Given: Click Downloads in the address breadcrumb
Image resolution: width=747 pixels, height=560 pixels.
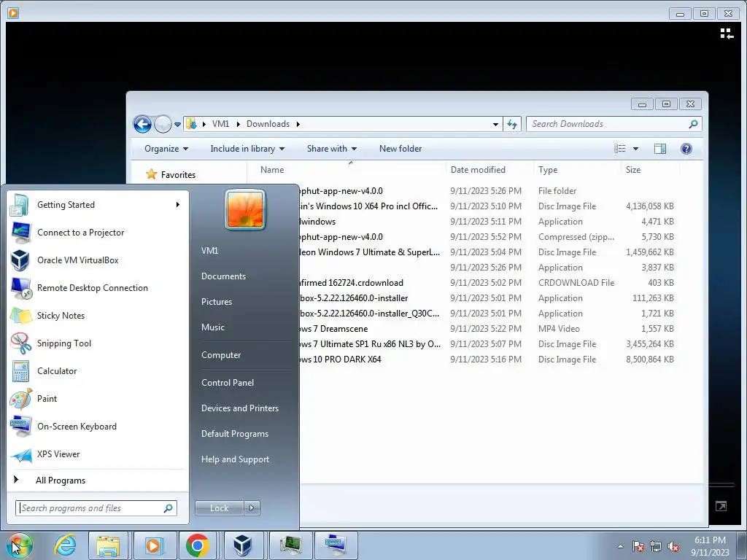Looking at the screenshot, I should coord(268,124).
